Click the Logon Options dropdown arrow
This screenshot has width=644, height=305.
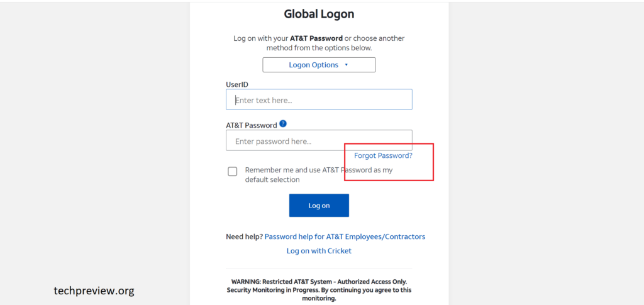click(x=347, y=65)
